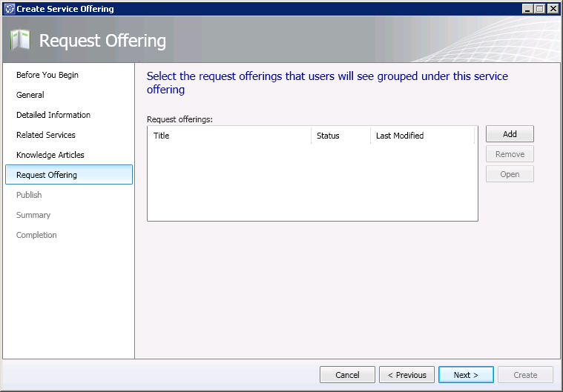Click the Open button beside the list

pos(510,174)
